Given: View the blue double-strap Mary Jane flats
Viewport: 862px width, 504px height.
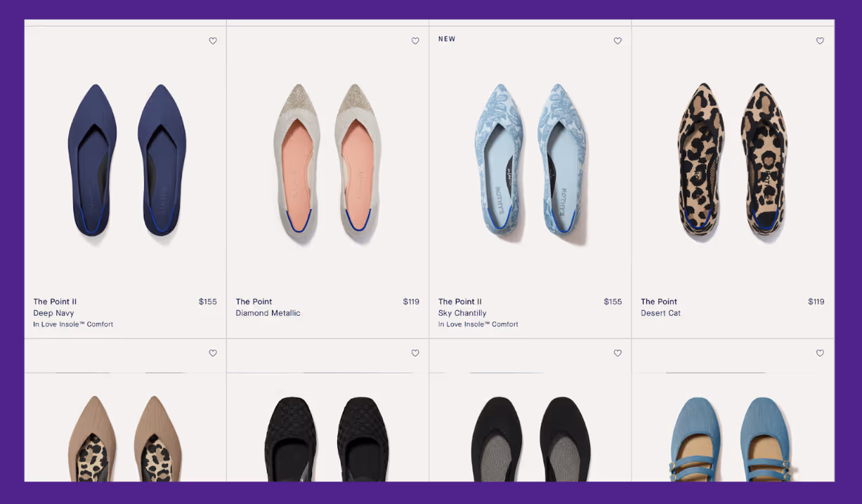Looking at the screenshot, I should [732, 438].
